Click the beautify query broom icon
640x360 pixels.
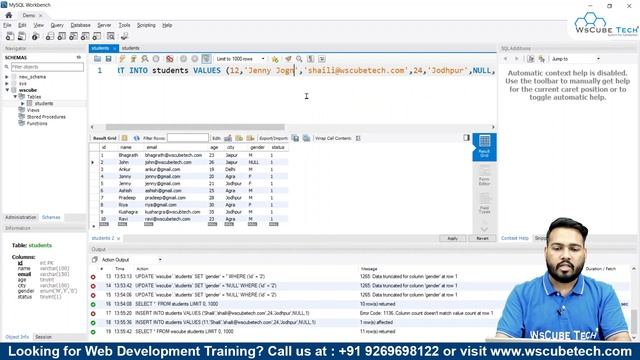click(288, 59)
